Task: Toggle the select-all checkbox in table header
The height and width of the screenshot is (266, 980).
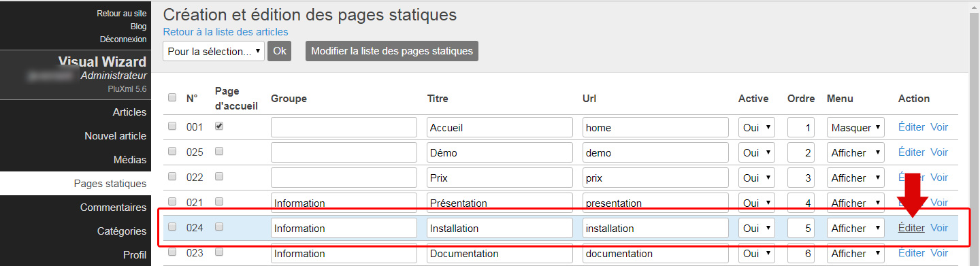Action: click(172, 97)
